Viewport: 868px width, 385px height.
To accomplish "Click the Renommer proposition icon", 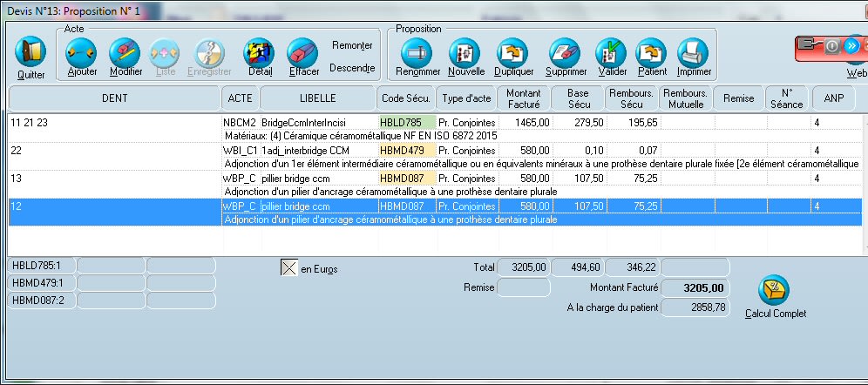I will 417,53.
